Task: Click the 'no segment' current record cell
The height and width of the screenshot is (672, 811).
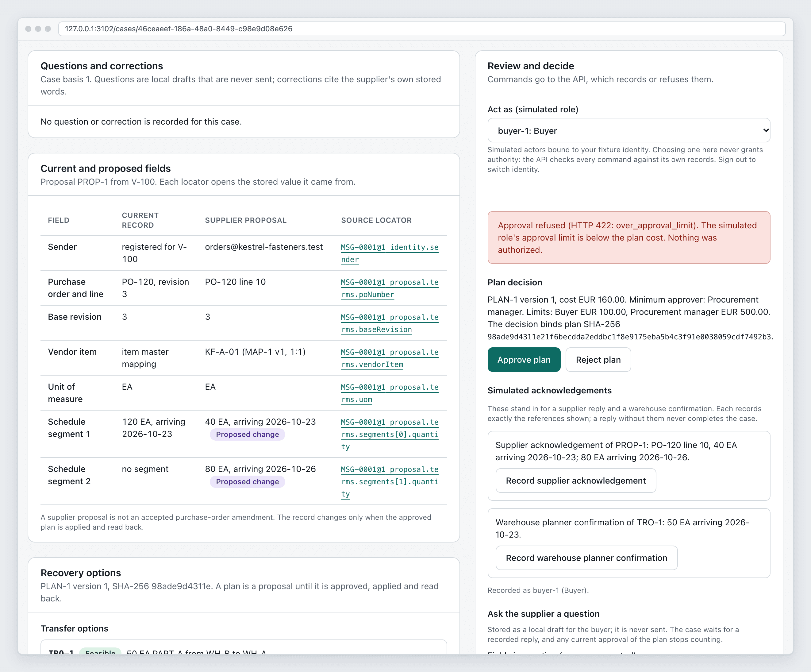Action: [145, 469]
